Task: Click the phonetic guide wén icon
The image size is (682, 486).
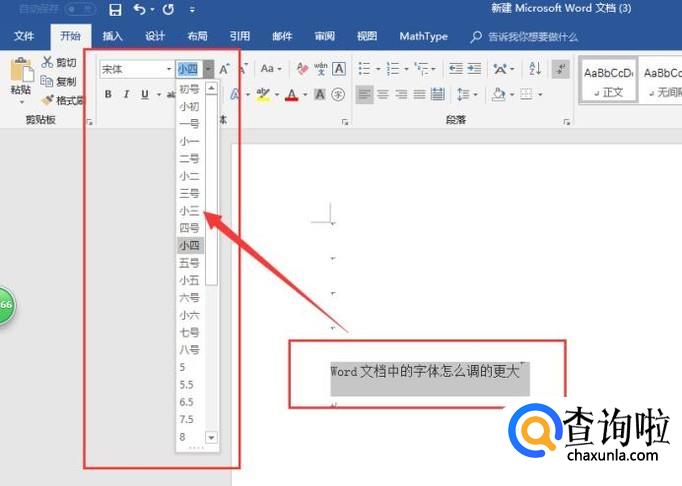Action: click(321, 69)
